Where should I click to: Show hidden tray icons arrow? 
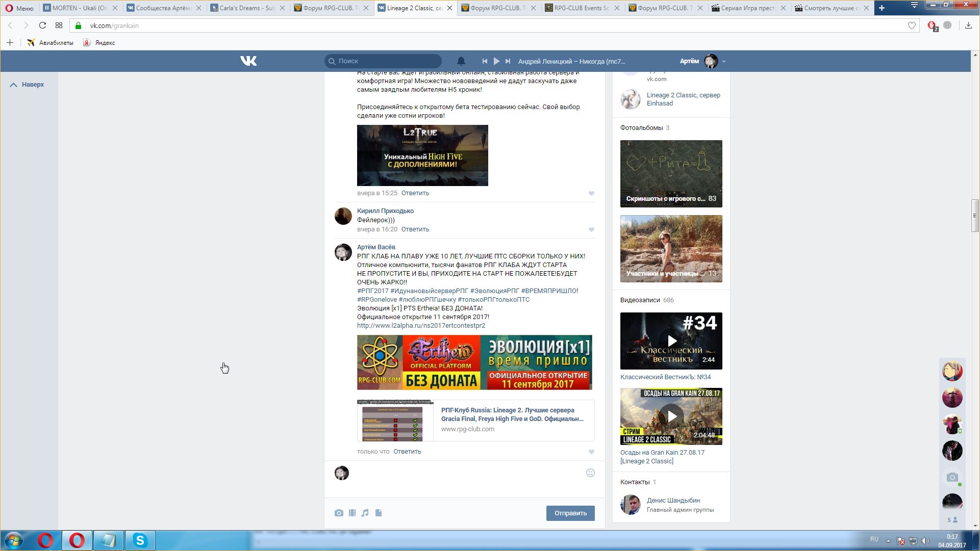[x=888, y=541]
